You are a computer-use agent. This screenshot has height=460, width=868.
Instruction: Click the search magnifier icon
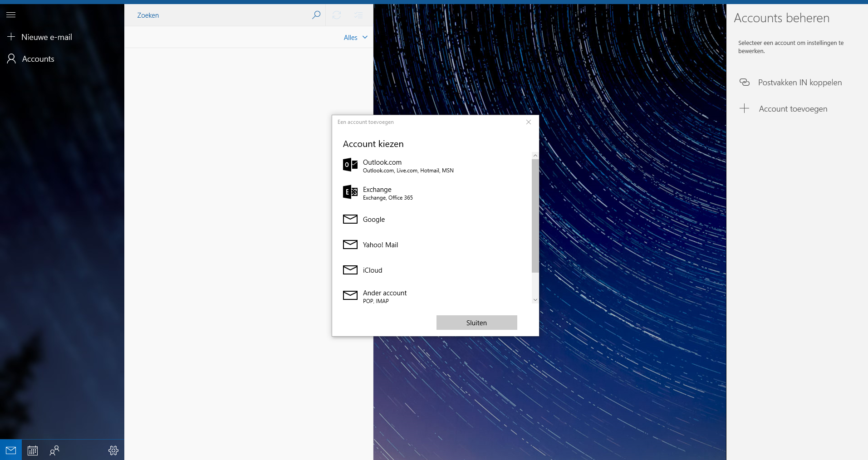316,15
